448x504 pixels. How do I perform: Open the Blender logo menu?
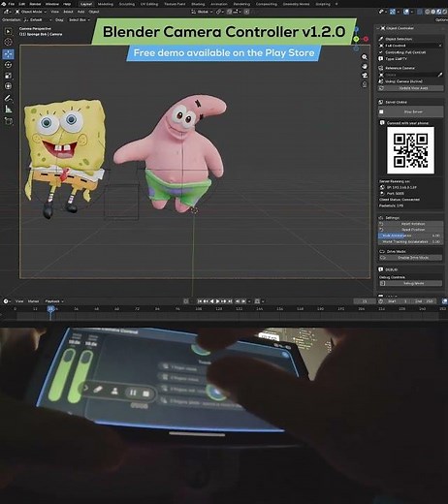click(x=4, y=4)
